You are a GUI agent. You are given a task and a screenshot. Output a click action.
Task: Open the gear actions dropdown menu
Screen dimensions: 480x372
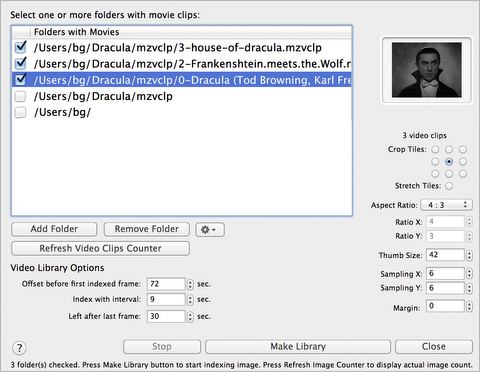tap(210, 230)
